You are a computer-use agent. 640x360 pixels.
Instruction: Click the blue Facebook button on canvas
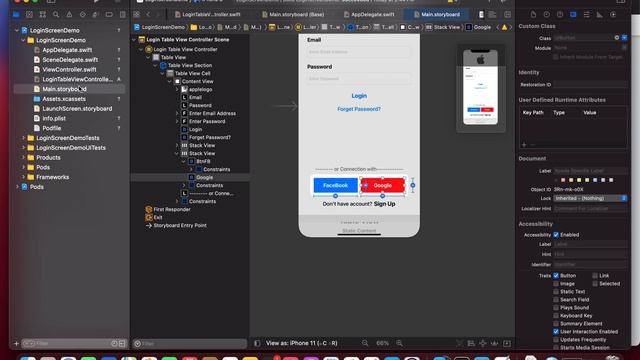pos(336,185)
